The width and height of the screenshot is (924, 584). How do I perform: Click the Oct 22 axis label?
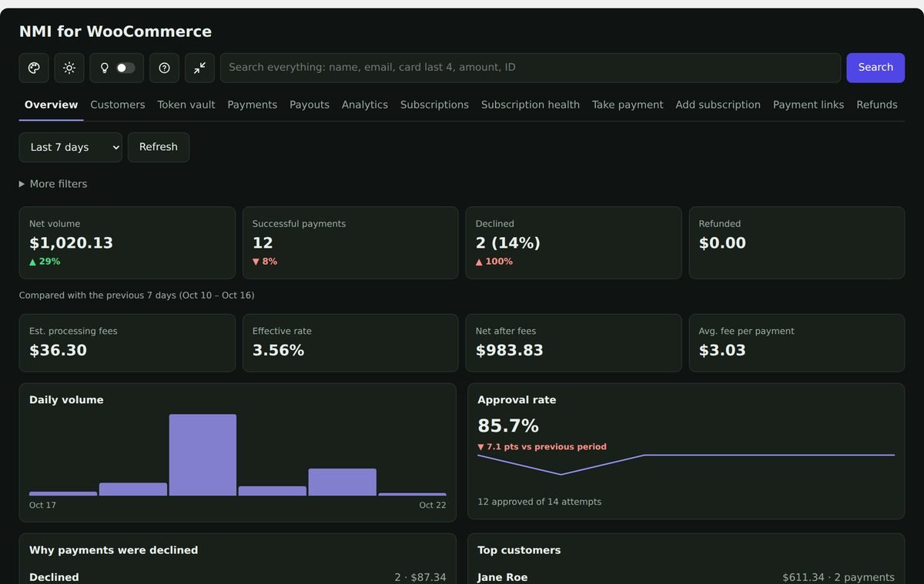click(433, 506)
